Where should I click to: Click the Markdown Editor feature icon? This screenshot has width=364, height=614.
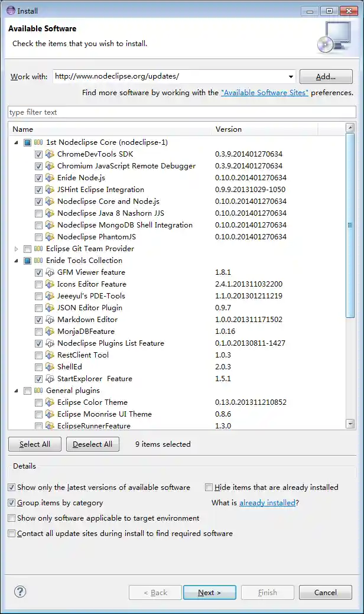[50, 320]
